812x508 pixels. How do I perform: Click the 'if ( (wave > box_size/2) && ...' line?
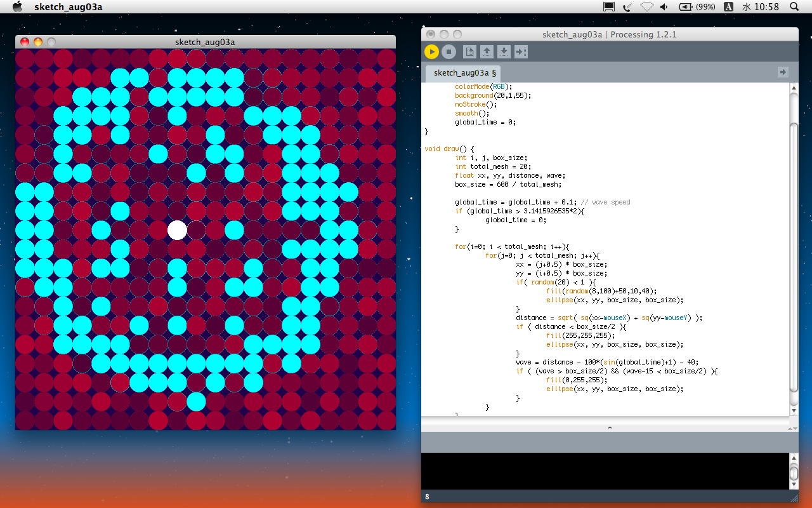coord(617,371)
